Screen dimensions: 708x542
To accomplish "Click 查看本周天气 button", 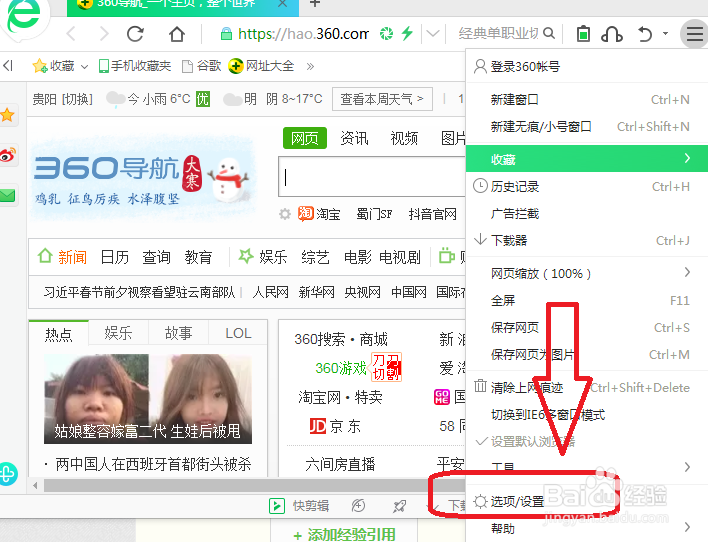I will click(382, 99).
